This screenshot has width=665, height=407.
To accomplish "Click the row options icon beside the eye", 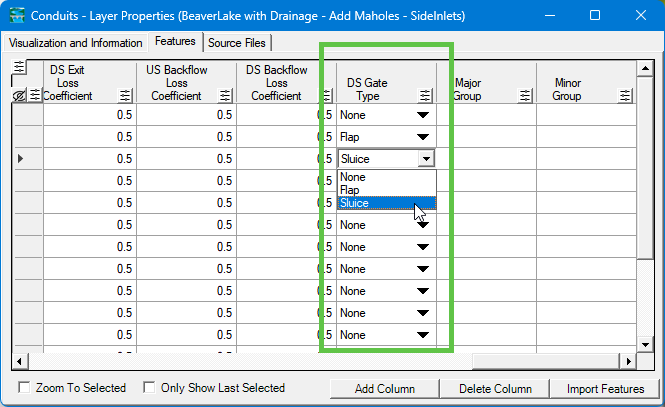I will (x=35, y=96).
